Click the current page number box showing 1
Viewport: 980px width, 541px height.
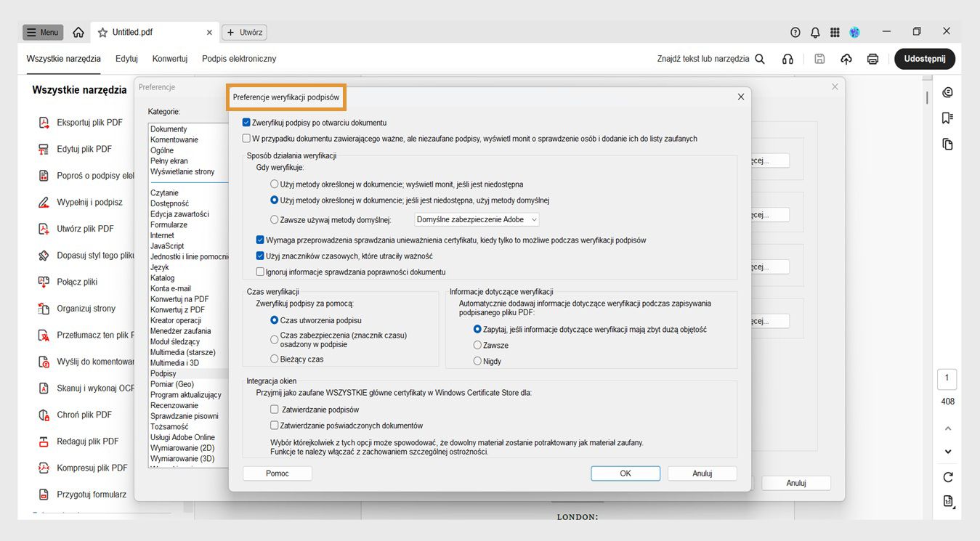pos(947,378)
